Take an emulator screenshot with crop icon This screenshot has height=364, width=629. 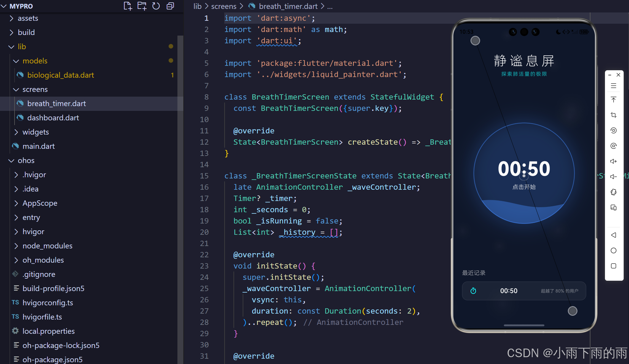(x=614, y=115)
